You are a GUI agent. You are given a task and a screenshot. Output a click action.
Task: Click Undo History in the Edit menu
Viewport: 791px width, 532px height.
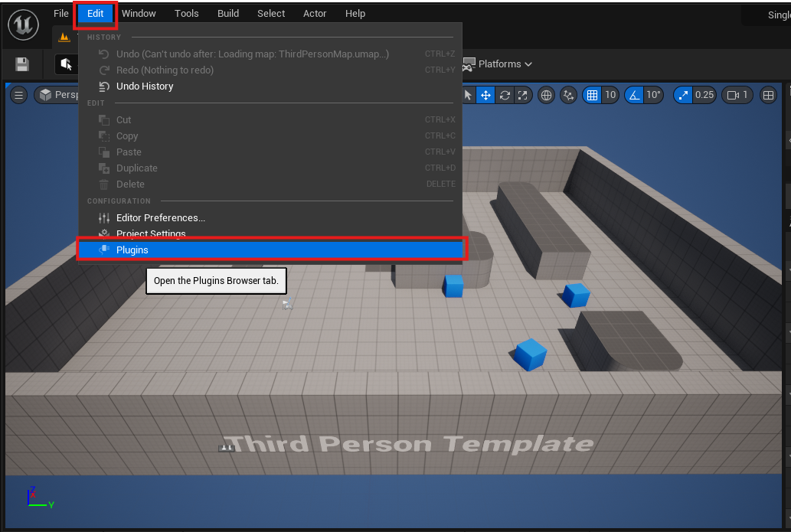point(145,86)
